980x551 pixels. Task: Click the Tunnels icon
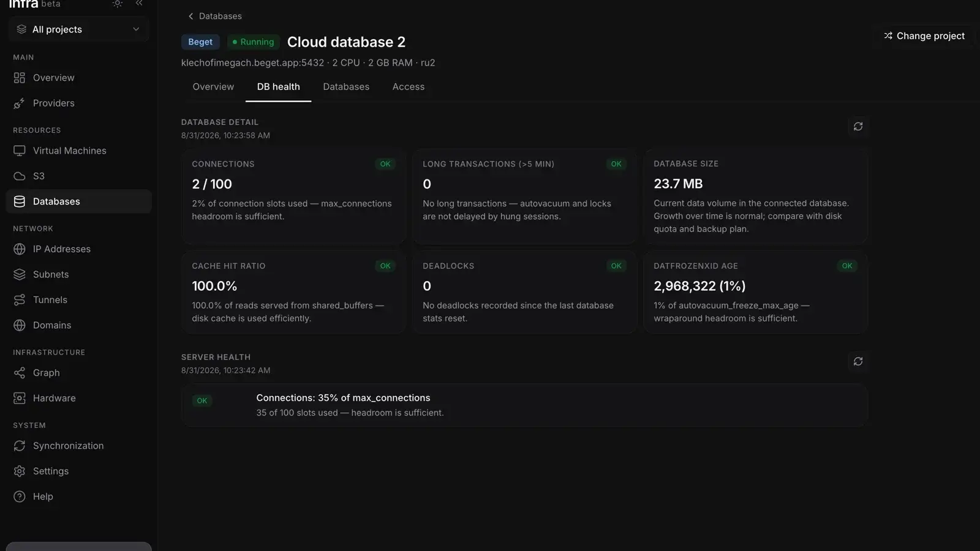[20, 300]
